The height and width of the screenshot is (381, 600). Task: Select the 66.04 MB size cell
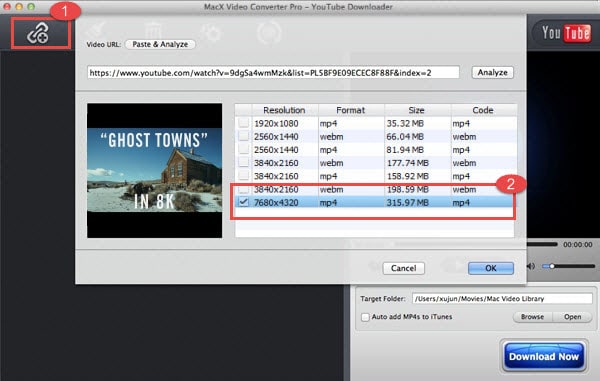tap(405, 137)
